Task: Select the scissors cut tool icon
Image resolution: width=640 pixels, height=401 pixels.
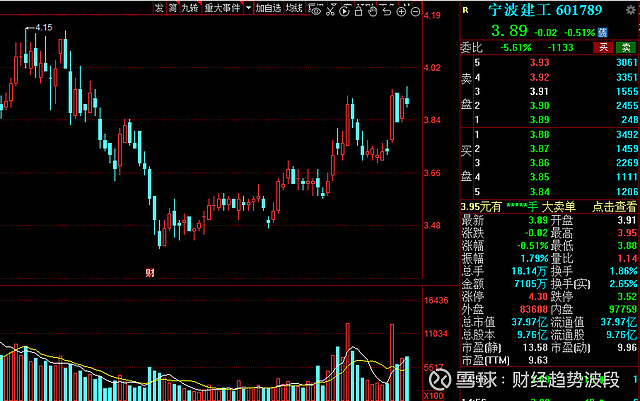Action: (330, 10)
